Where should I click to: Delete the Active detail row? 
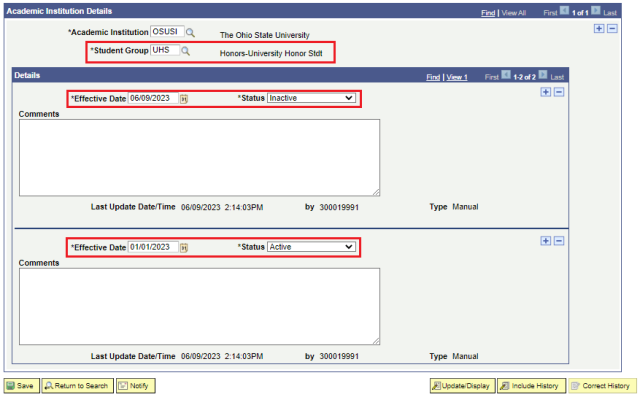pyautogui.click(x=559, y=241)
